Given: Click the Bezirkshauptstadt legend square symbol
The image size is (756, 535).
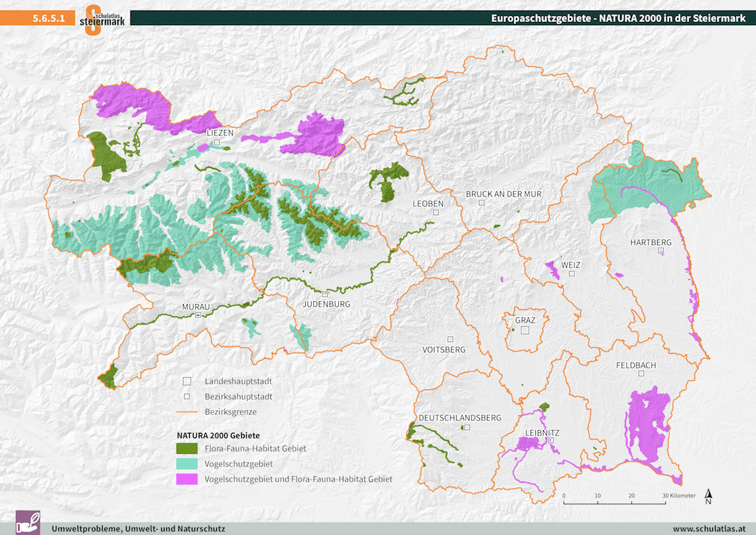Looking at the screenshot, I should click(x=187, y=396).
